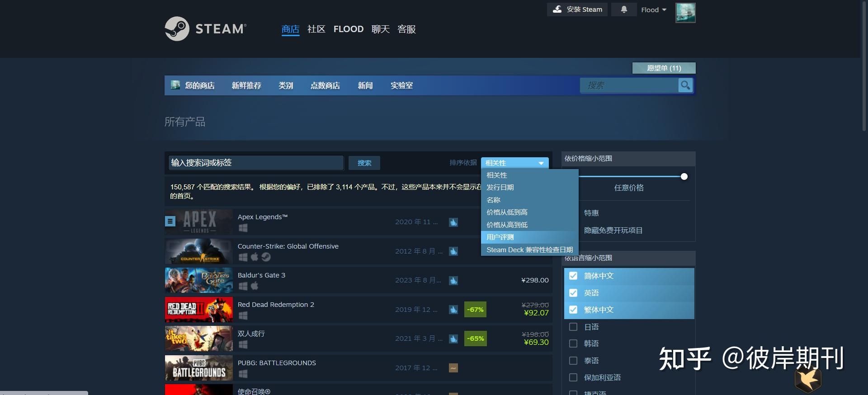This screenshot has height=395, width=868.
Task: Click the download icon on 安装 Steam
Action: 557,9
